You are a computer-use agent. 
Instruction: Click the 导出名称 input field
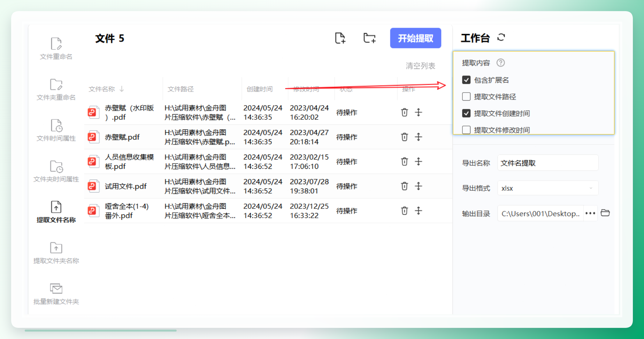point(547,163)
